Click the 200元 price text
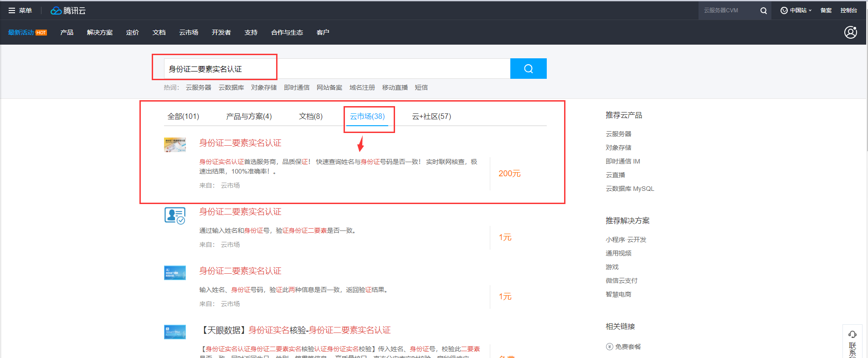The image size is (868, 358). pos(509,174)
